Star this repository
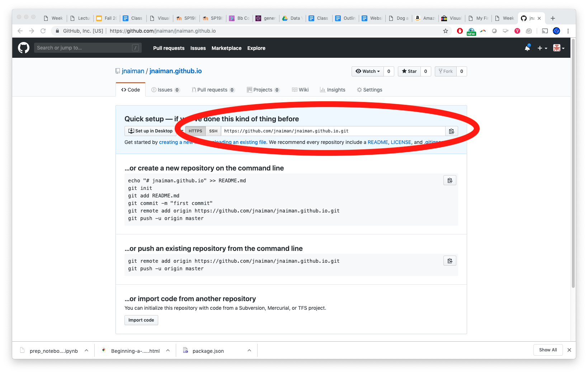The image size is (588, 374). (x=409, y=71)
